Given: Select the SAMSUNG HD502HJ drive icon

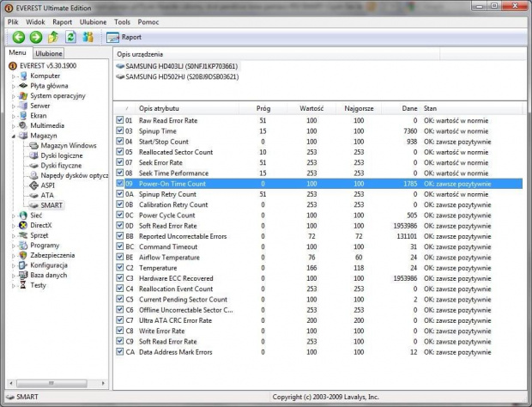Looking at the screenshot, I should 120,76.
